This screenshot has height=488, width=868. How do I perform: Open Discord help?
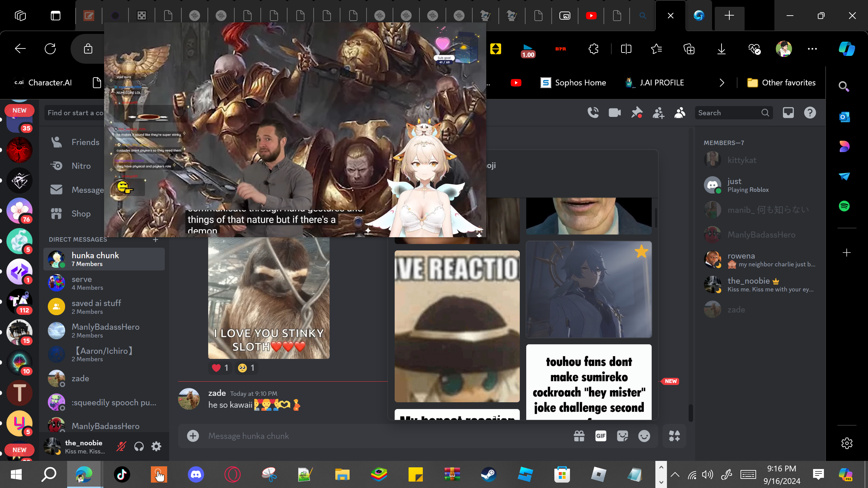pyautogui.click(x=810, y=113)
